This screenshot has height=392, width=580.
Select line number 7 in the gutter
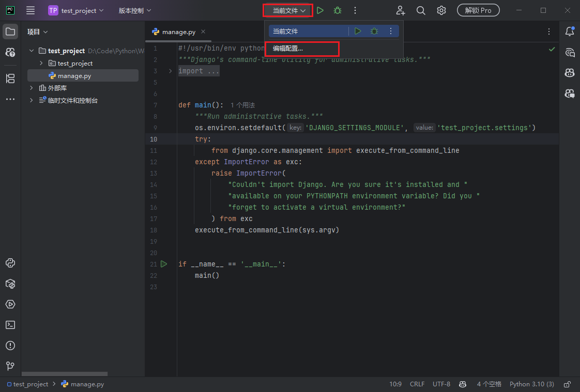(156, 105)
